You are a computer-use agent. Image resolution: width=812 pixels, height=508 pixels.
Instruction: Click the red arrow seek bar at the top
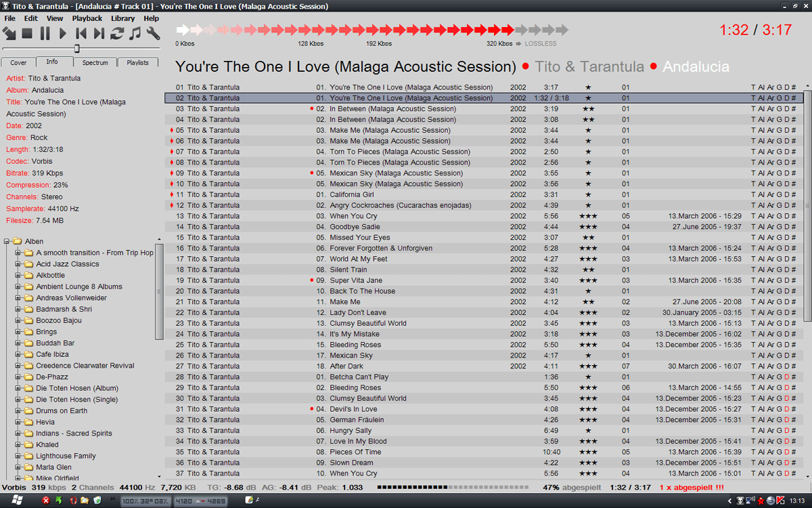[x=371, y=30]
